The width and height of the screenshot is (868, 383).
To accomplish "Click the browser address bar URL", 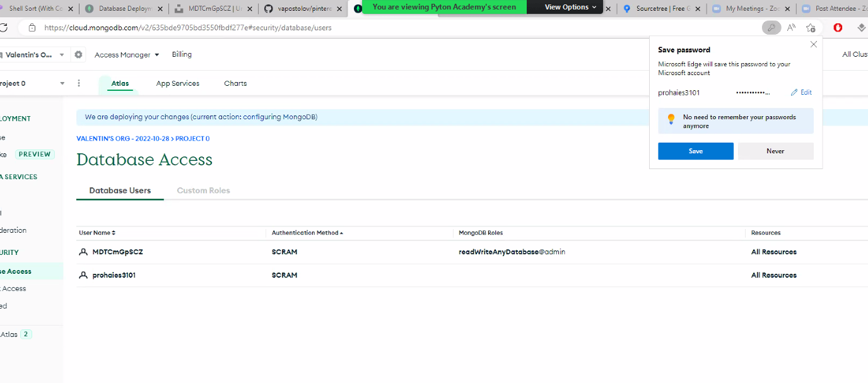I will point(188,28).
